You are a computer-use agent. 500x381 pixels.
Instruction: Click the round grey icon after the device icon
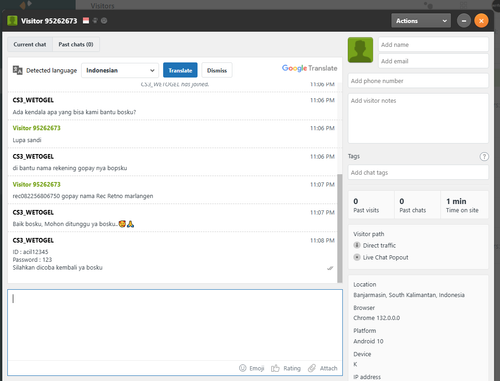click(104, 20)
